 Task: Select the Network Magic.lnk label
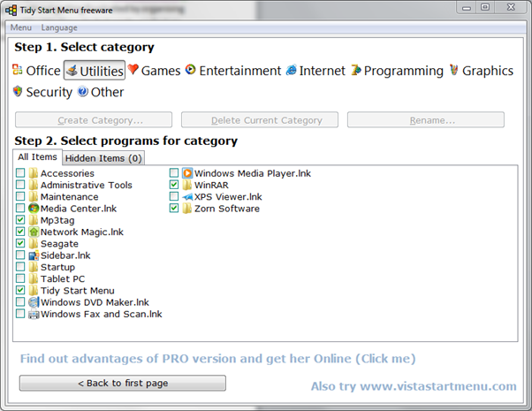click(82, 232)
